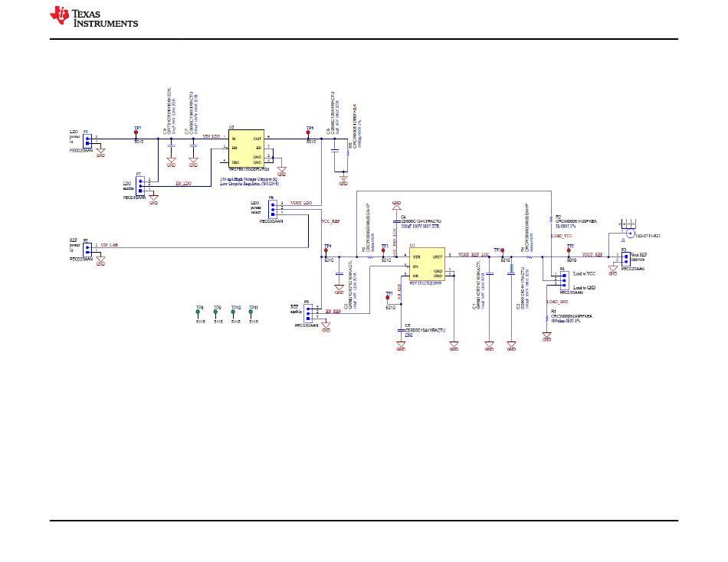The height and width of the screenshot is (562, 728).
Task: Select the P1 LDO power in connector
Action: click(87, 139)
